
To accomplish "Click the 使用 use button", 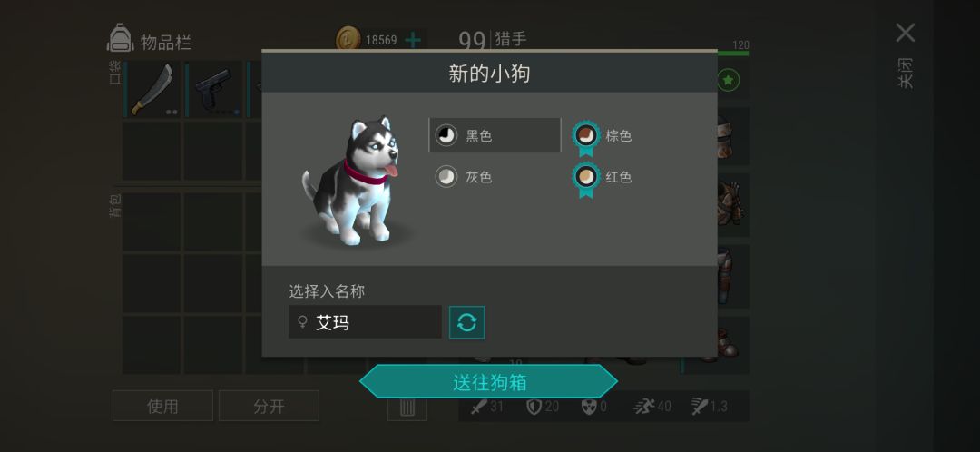I will pyautogui.click(x=162, y=406).
